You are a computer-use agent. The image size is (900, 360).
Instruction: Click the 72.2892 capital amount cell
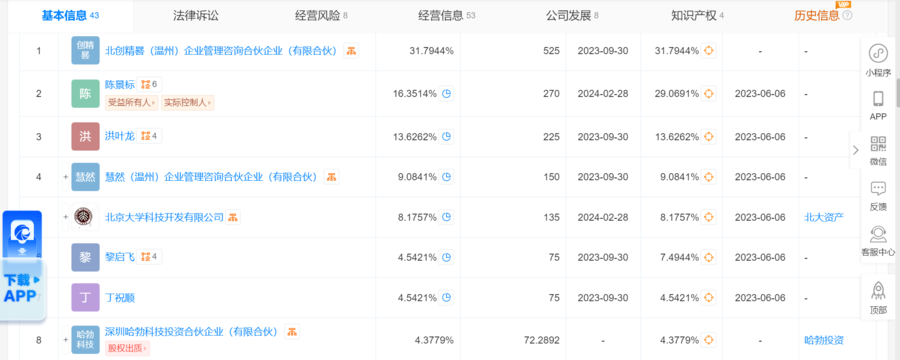(541, 340)
